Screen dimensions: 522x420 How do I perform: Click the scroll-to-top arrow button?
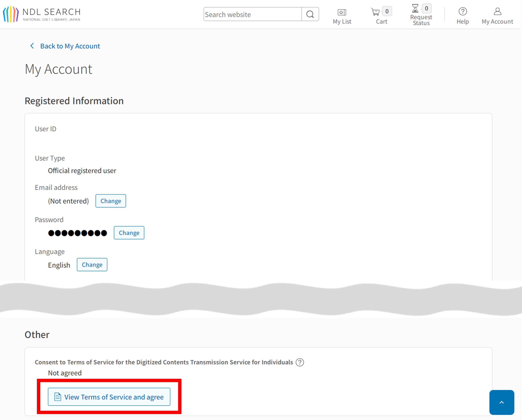click(x=501, y=402)
